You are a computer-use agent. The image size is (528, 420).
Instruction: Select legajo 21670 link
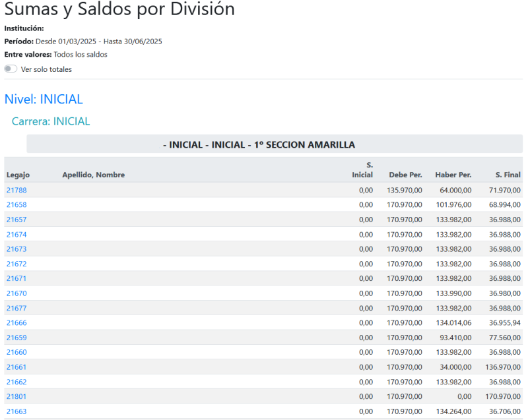(x=16, y=293)
